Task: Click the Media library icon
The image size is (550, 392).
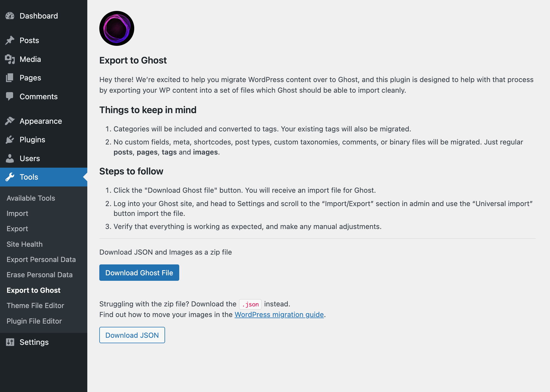Action: tap(10, 59)
